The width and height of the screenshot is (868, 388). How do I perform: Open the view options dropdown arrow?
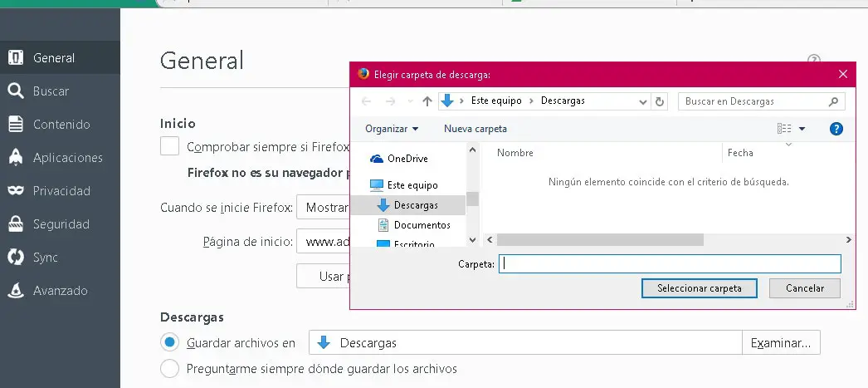[802, 129]
